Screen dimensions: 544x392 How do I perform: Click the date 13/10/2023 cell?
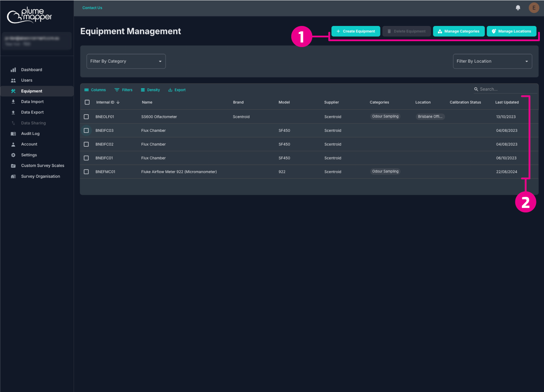coord(506,117)
